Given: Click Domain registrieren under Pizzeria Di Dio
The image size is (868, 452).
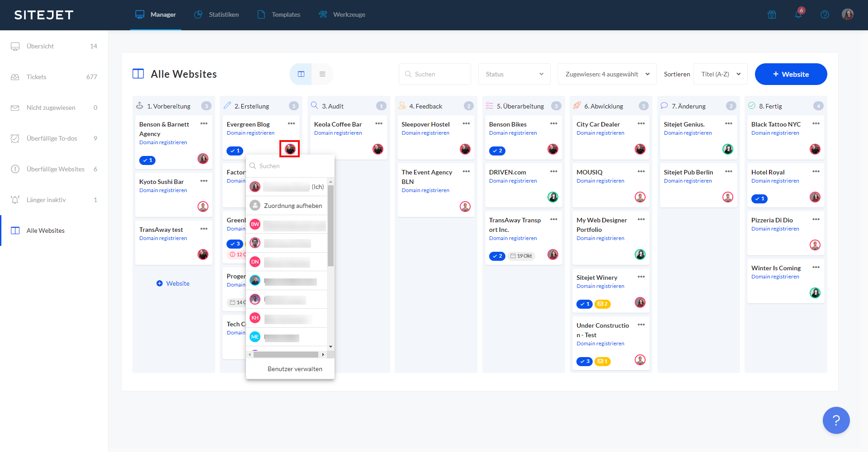Looking at the screenshot, I should tap(775, 229).
